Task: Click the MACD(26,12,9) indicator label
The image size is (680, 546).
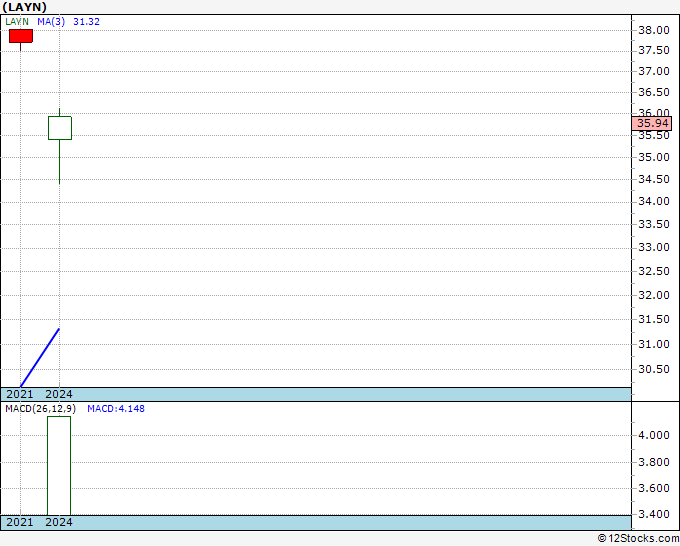Action: (x=40, y=409)
